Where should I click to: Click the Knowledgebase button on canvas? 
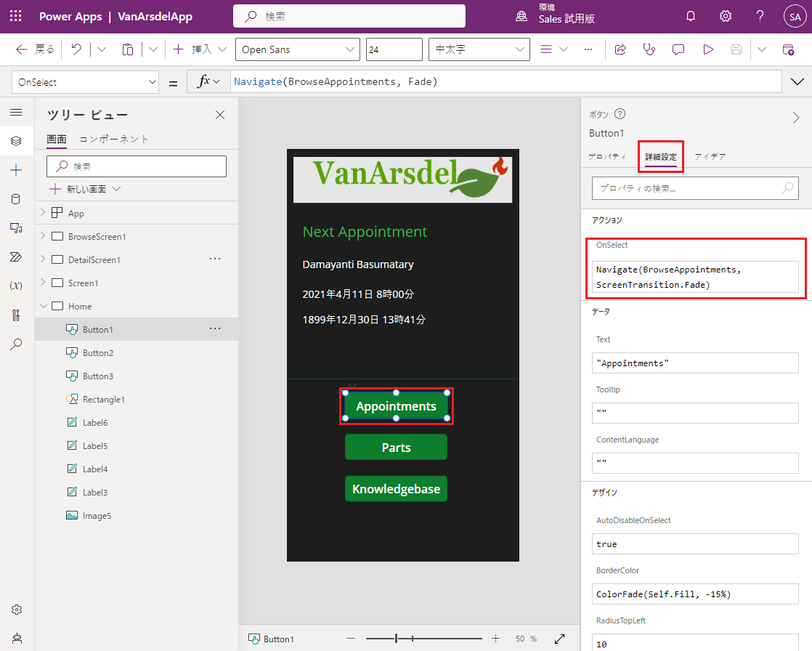[396, 489]
